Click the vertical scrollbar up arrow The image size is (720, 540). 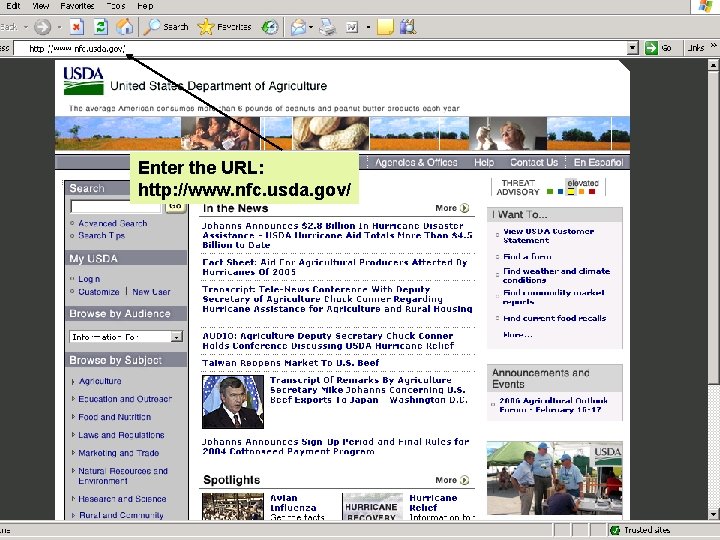[713, 66]
